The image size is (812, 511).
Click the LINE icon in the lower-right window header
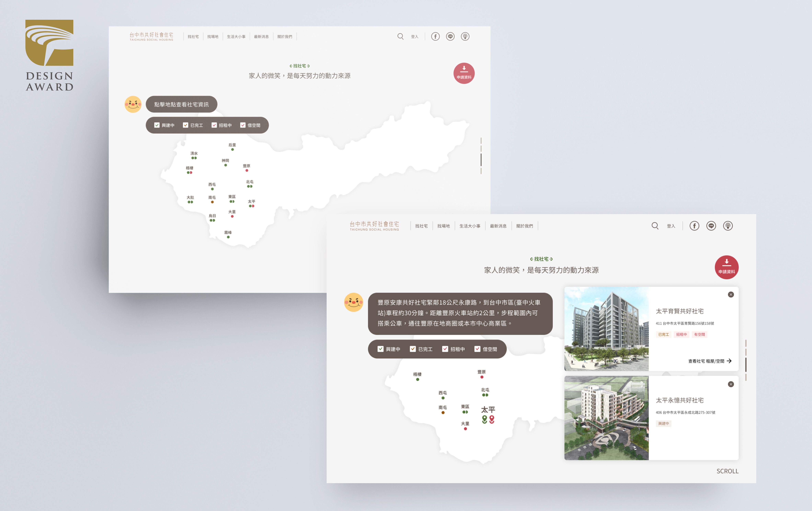[711, 226]
